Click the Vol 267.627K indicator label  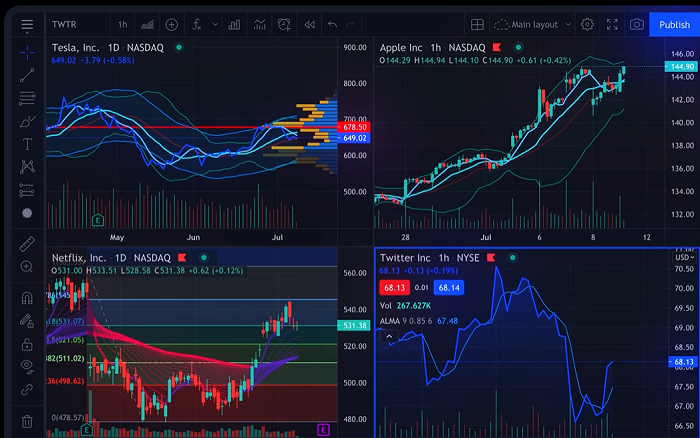tap(405, 306)
